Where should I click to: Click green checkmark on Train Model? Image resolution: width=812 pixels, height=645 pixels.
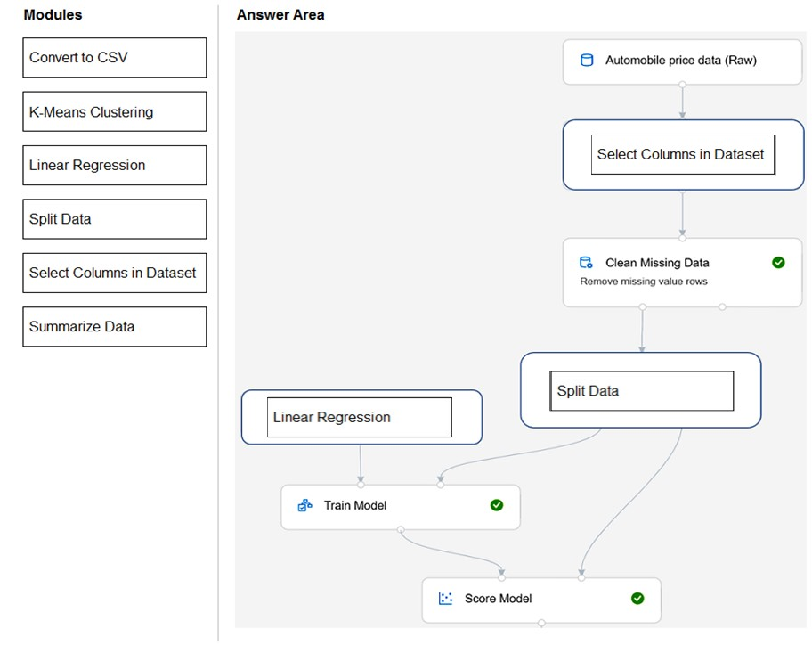coord(497,505)
